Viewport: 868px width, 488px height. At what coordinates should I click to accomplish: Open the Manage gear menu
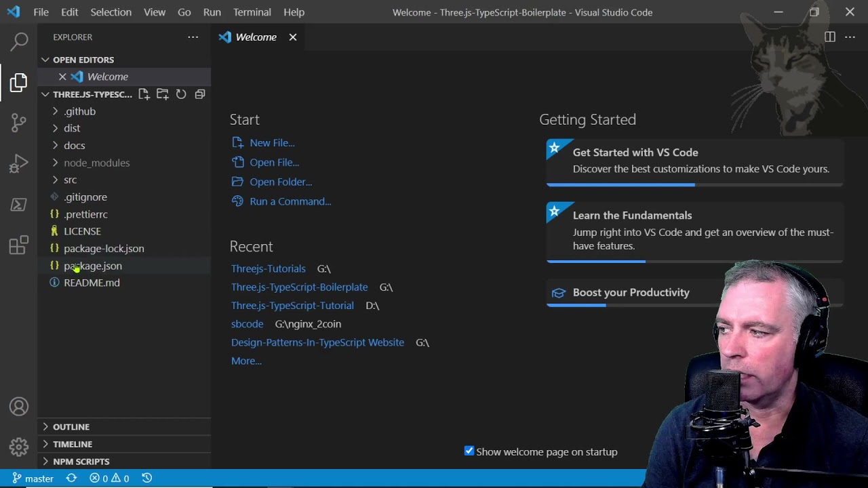[x=19, y=447]
